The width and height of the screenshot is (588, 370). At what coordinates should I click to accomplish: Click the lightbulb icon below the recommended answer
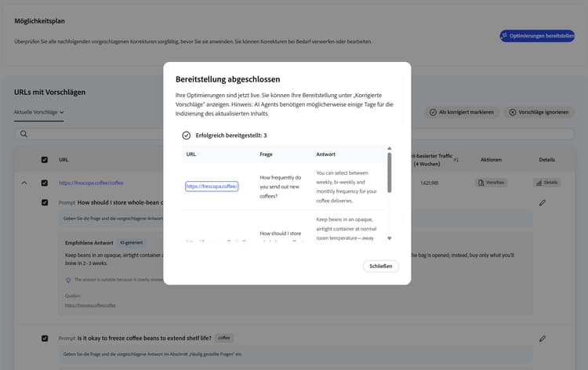point(68,280)
